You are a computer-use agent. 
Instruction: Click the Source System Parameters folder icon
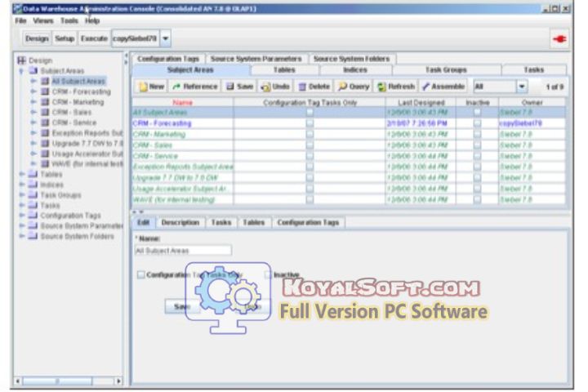pos(33,226)
